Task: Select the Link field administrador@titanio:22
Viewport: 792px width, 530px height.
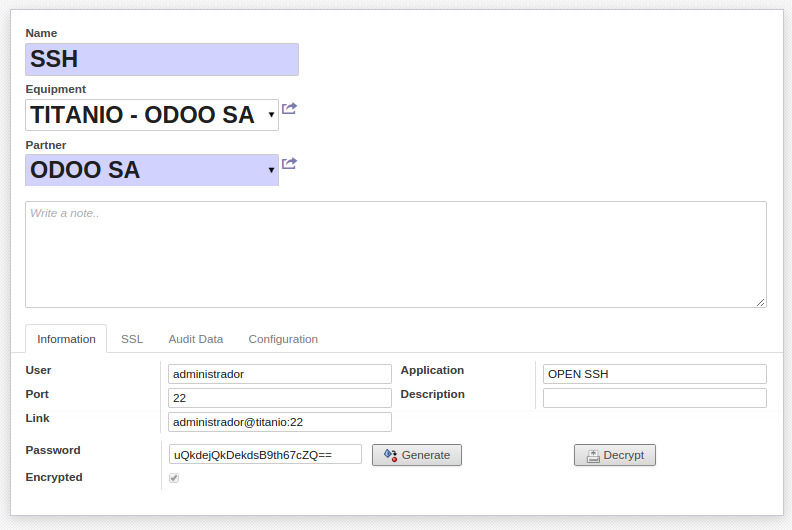Action: point(279,422)
